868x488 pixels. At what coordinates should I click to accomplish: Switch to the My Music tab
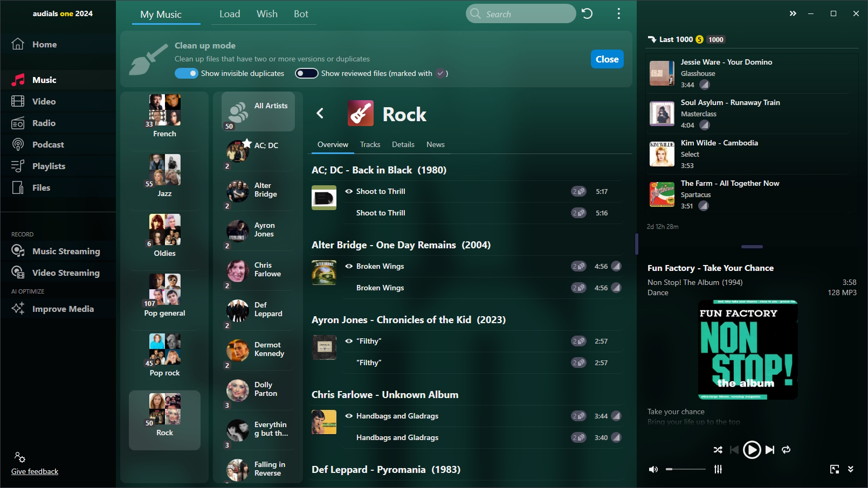(x=161, y=15)
